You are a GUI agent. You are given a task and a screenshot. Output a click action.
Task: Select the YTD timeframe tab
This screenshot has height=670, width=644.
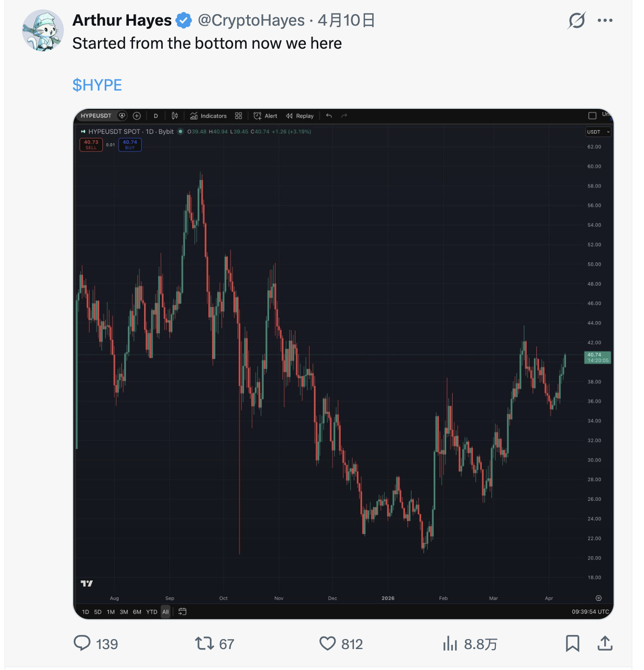(x=151, y=611)
